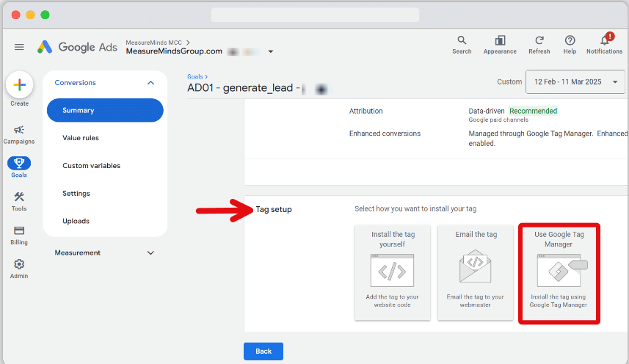The image size is (629, 364).
Task: Open Value rules menu item
Action: point(81,138)
